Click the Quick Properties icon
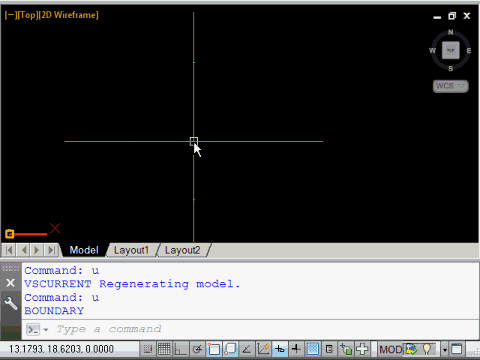Screen dimensions: 480x360 (329, 349)
